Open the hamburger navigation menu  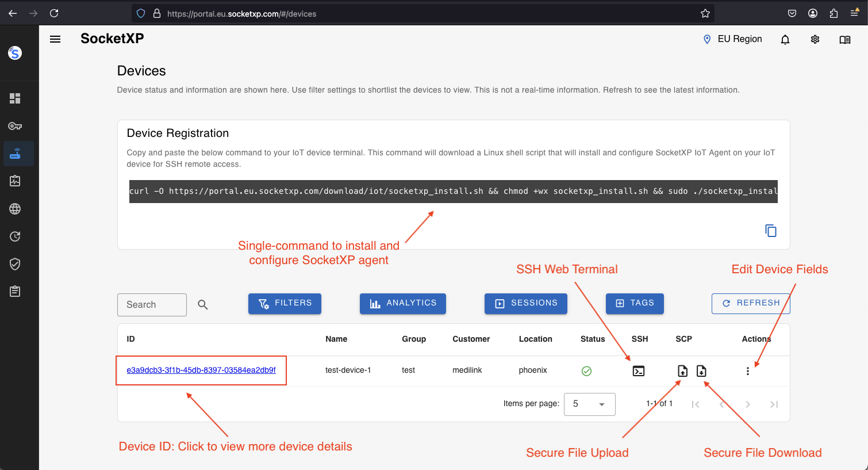55,39
